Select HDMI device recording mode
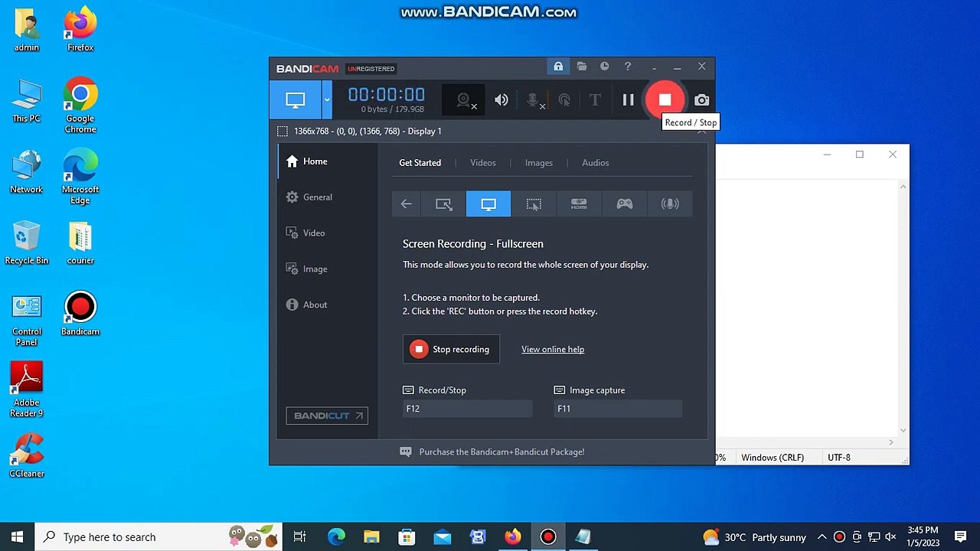980x551 pixels. tap(579, 204)
